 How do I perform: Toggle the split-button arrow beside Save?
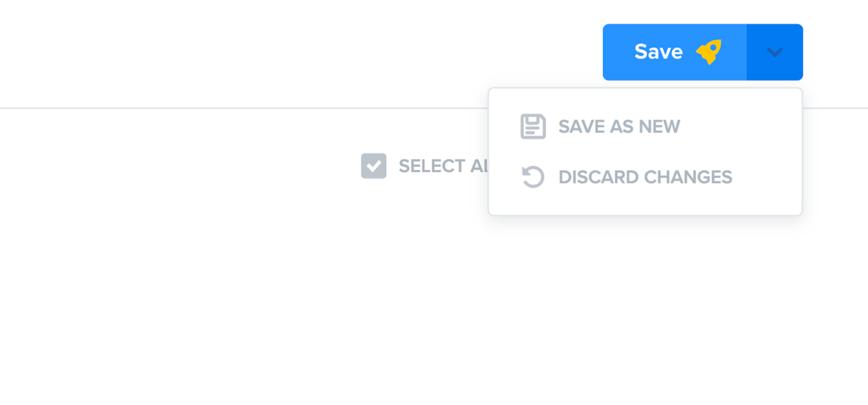tap(775, 52)
